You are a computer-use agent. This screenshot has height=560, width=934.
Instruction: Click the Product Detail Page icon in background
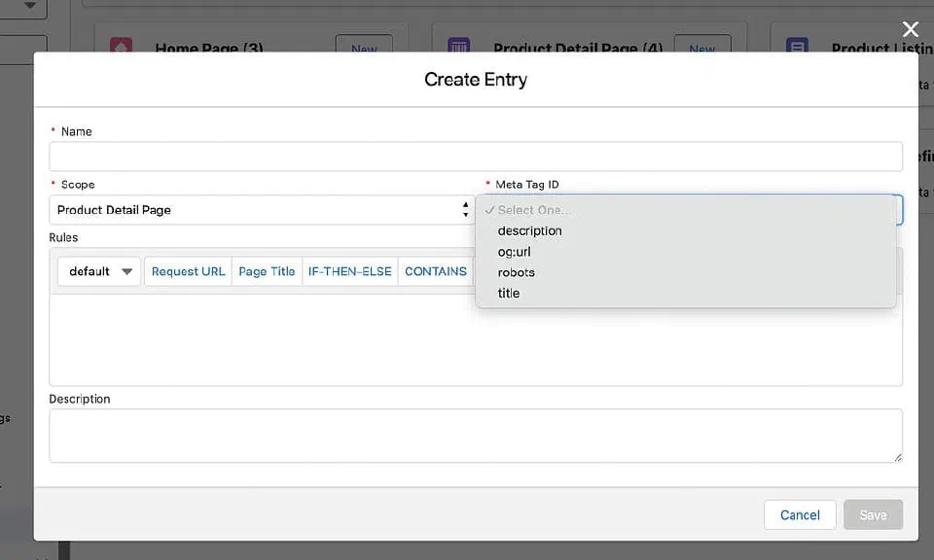click(458, 46)
